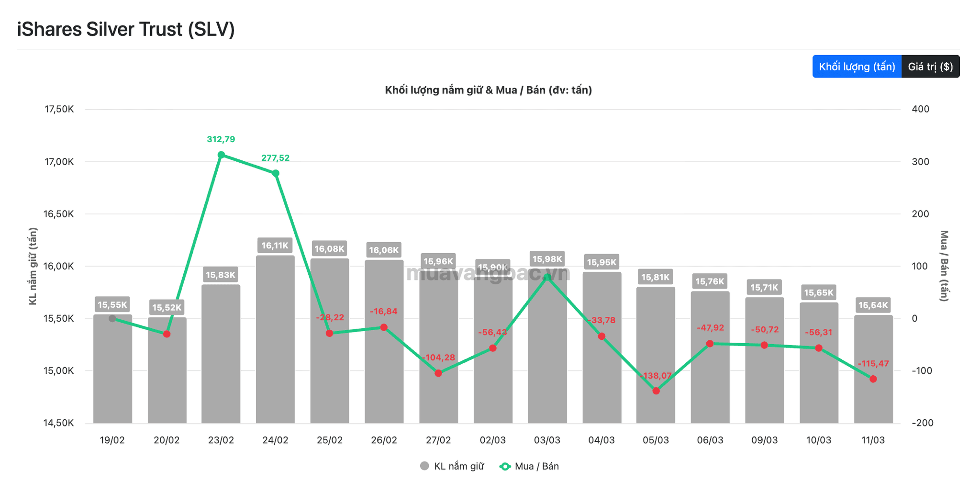Click the 15,98K bar label
The width and height of the screenshot is (980, 482).
pos(547,259)
